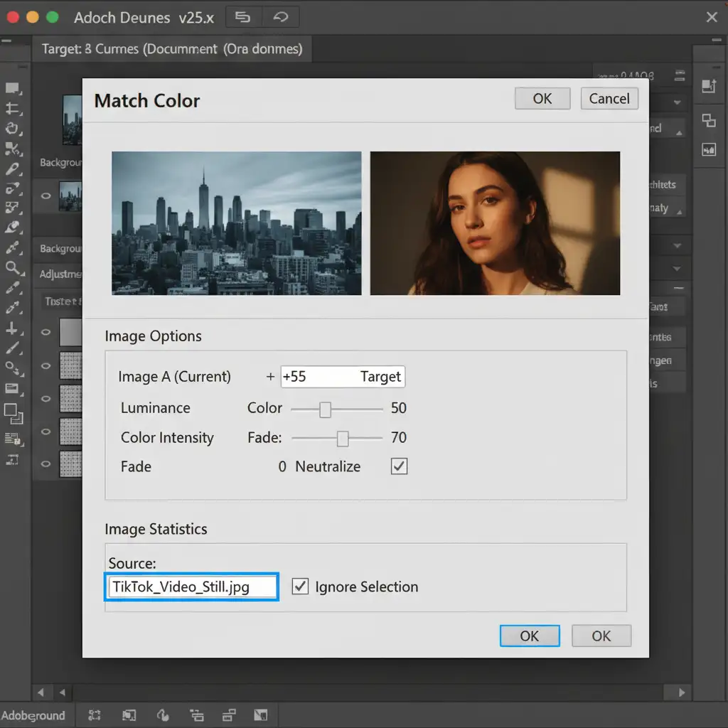Viewport: 728px width, 728px height.
Task: Select the rectangular Marquee tool at toolbar top
Action: 12,89
